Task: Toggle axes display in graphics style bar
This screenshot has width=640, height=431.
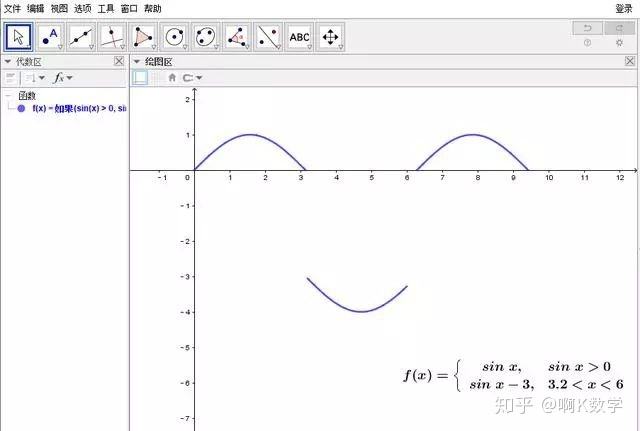Action: tap(140, 78)
